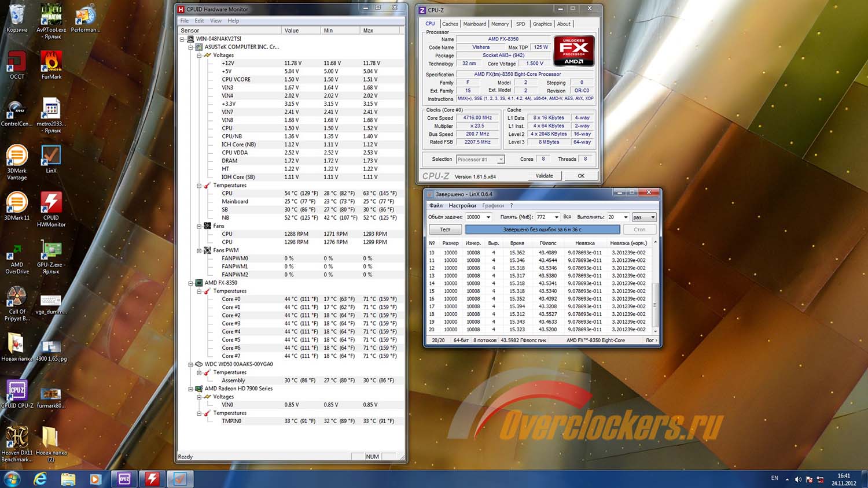868x488 pixels.
Task: Select the FurMark desktop icon
Action: (x=51, y=65)
